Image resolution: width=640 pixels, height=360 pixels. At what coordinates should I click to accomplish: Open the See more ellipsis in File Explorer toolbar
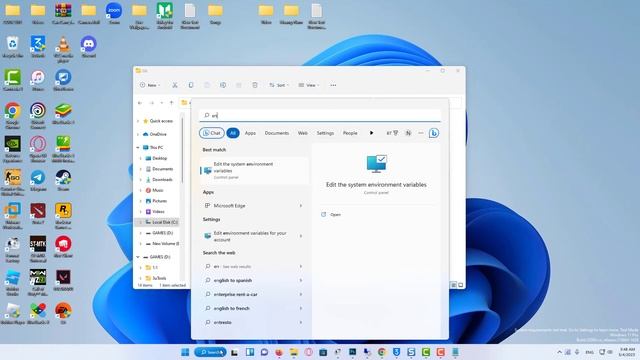333,85
